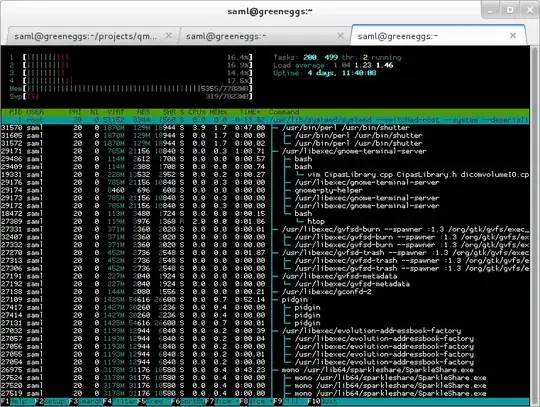Open htop F1 Help
The image size is (540, 407).
(18, 401)
